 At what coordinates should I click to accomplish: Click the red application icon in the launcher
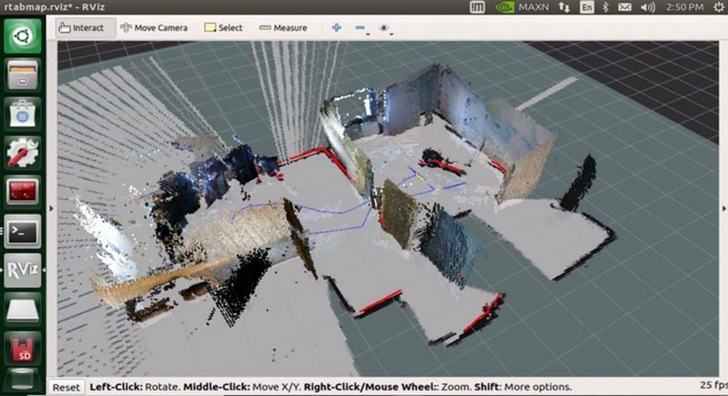click(x=23, y=192)
